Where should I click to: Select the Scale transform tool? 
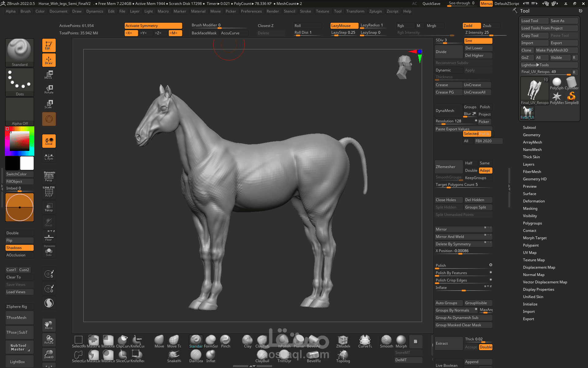[x=49, y=104]
